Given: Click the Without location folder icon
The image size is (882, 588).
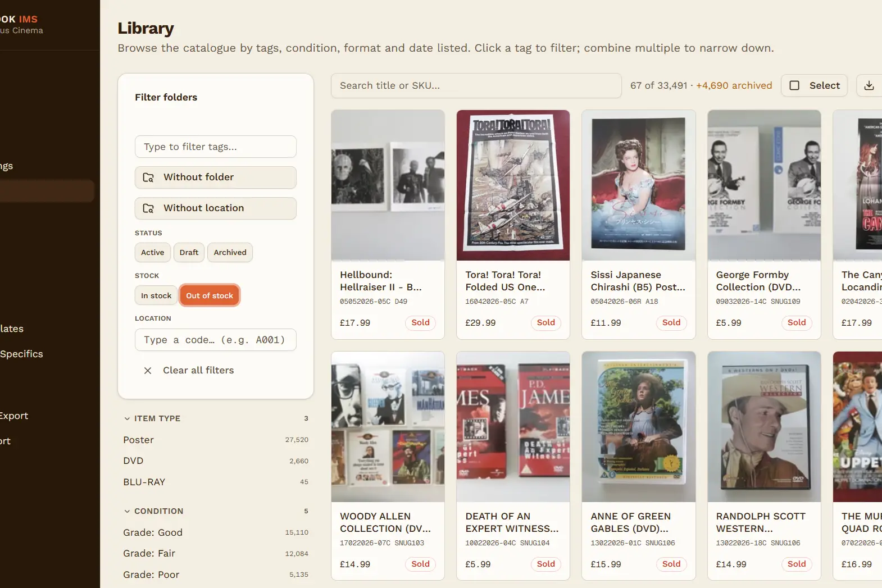Looking at the screenshot, I should pyautogui.click(x=148, y=208).
